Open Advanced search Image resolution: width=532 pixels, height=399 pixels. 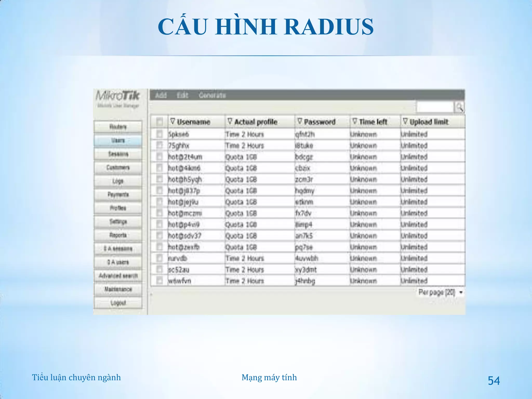tap(118, 276)
